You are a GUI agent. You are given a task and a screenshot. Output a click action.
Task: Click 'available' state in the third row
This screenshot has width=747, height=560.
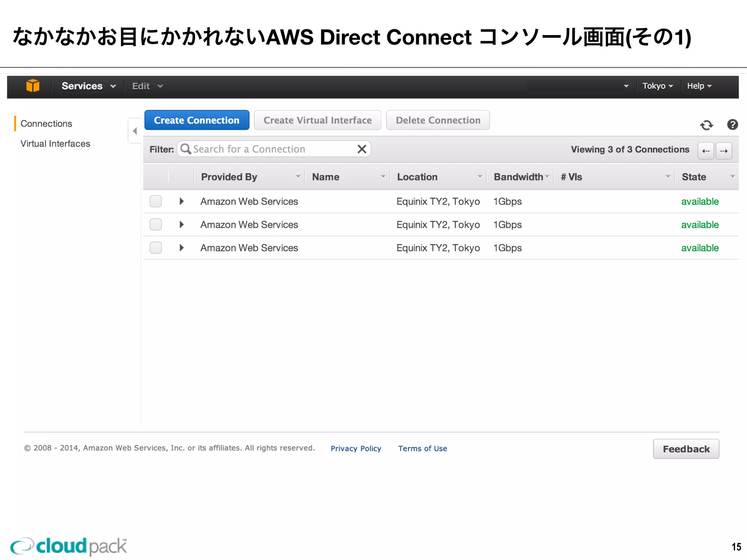[x=700, y=248]
